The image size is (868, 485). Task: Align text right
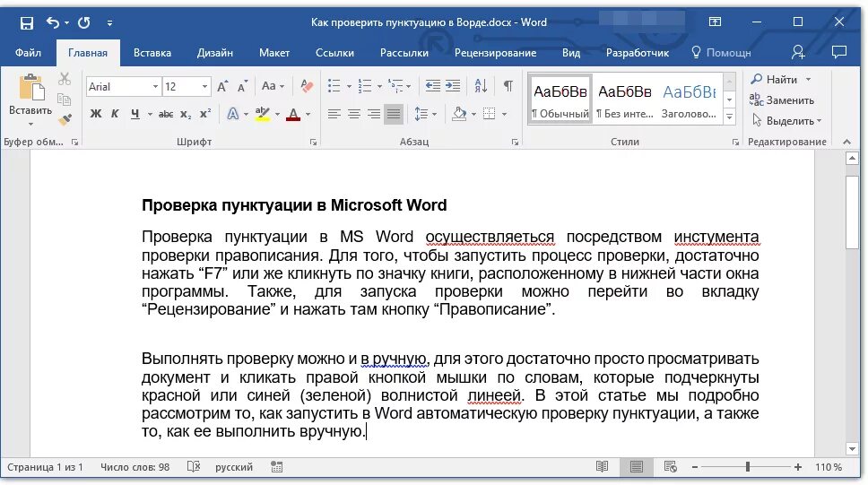(x=374, y=114)
